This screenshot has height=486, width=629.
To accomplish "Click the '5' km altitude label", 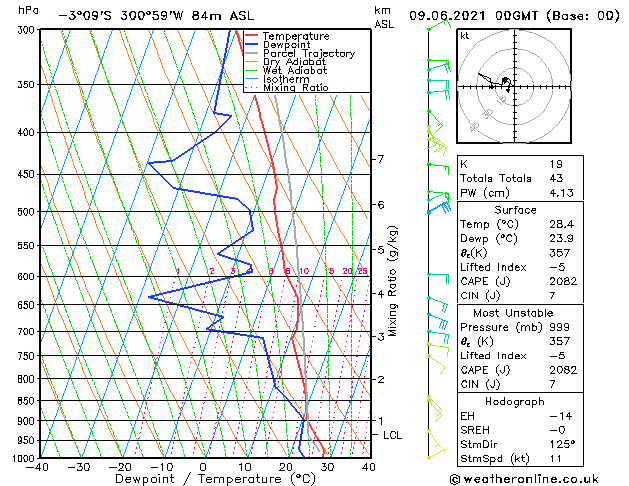I will coord(381,250).
